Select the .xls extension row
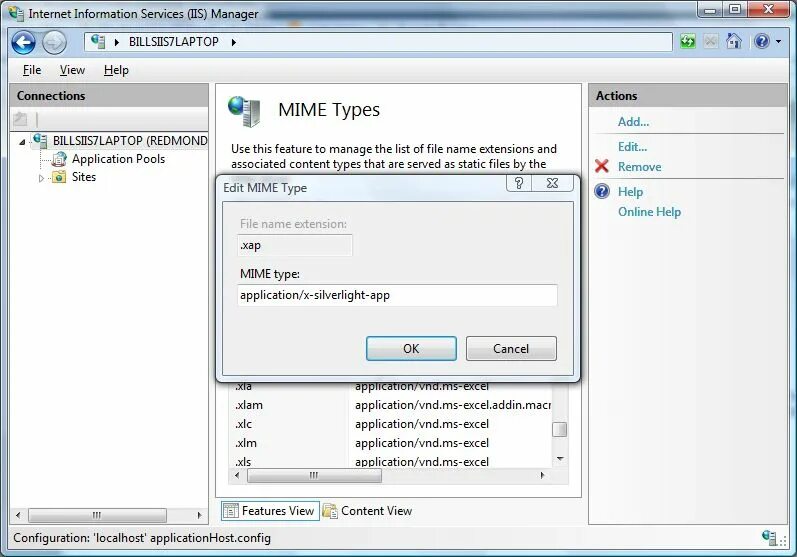 (390, 461)
